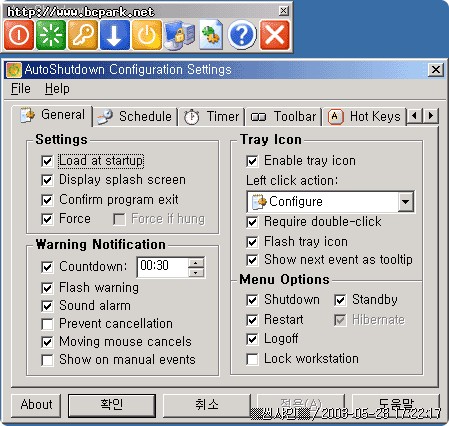Enable Show on manual events checkbox
This screenshot has height=426, width=449.
coord(47,360)
